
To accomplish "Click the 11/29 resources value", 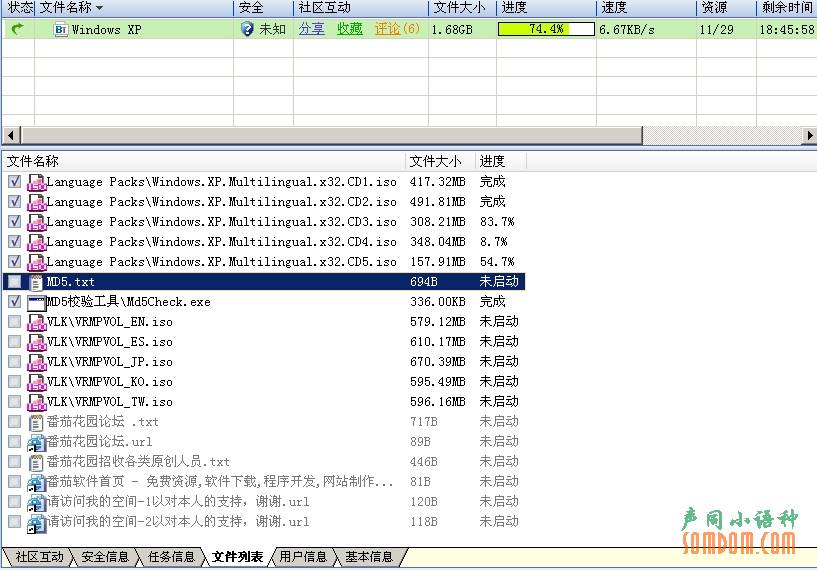I will (x=716, y=30).
